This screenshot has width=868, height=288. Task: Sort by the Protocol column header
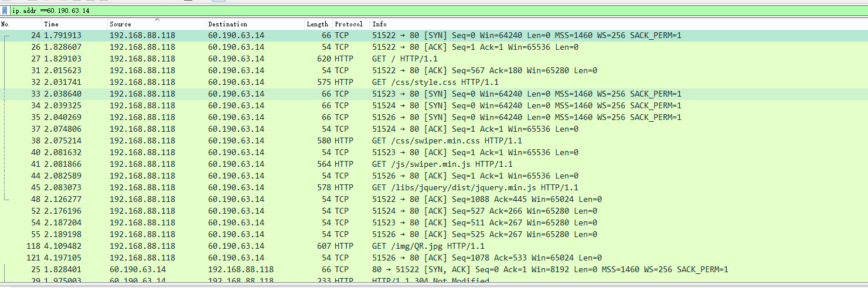(x=352, y=24)
